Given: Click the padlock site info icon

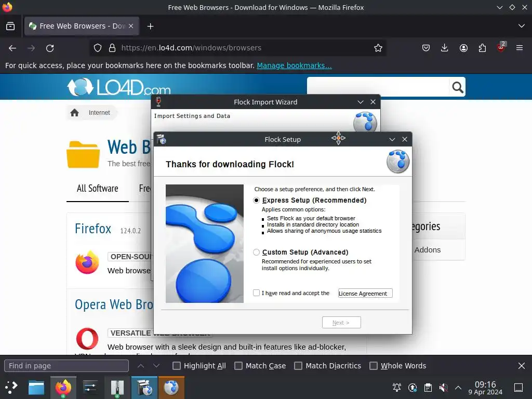Looking at the screenshot, I should 112,48.
